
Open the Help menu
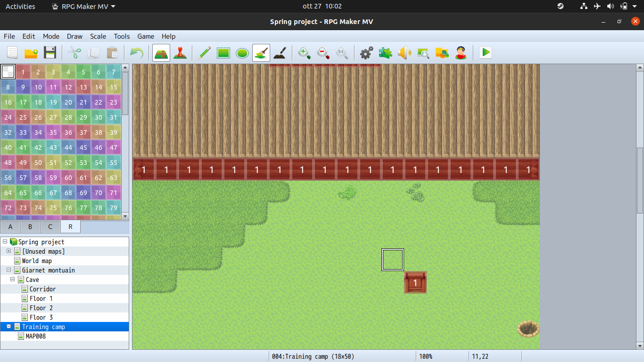pos(168,36)
